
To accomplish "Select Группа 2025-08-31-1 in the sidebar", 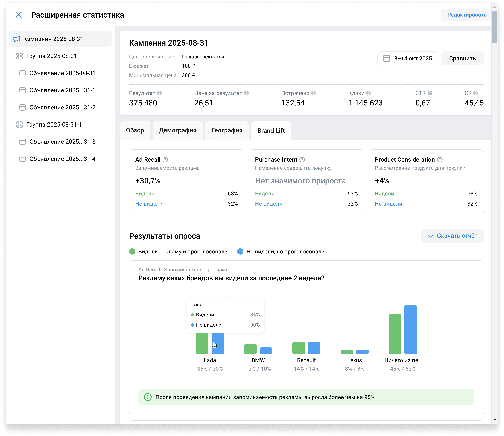I will tap(54, 124).
